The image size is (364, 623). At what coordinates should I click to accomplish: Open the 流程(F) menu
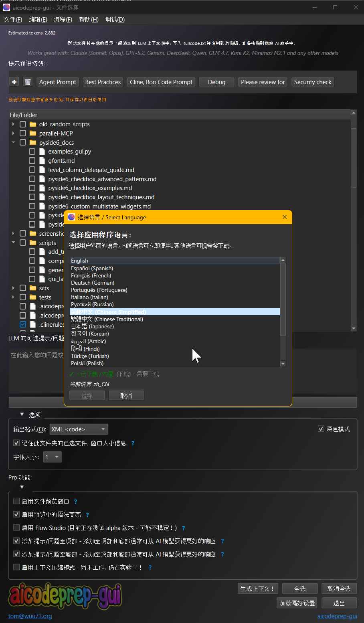(x=63, y=20)
